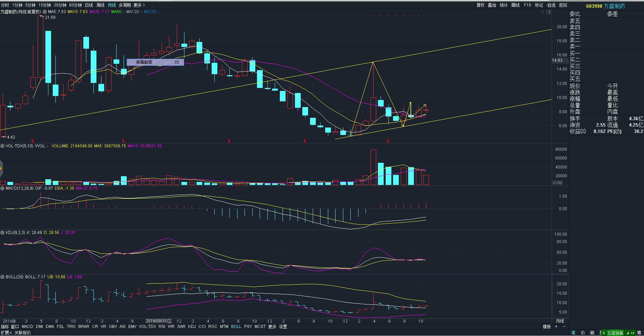Click the 模板 template button
Image resolution: width=644 pixels, height=336 pixels.
pos(547,327)
